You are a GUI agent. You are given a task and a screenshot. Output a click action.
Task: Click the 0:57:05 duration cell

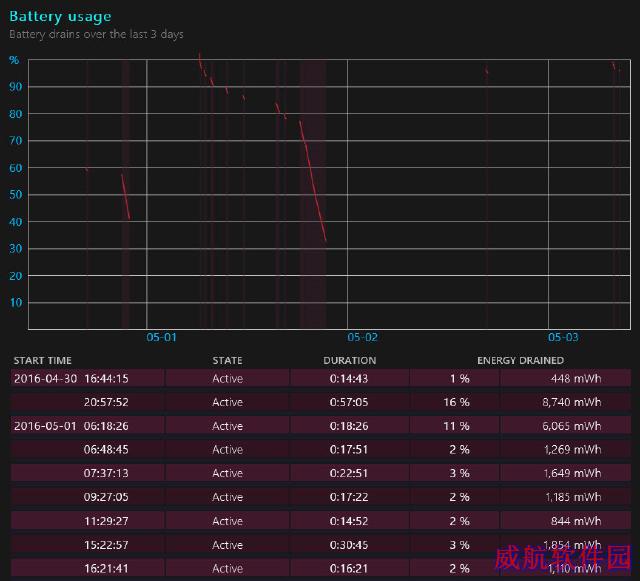point(349,402)
